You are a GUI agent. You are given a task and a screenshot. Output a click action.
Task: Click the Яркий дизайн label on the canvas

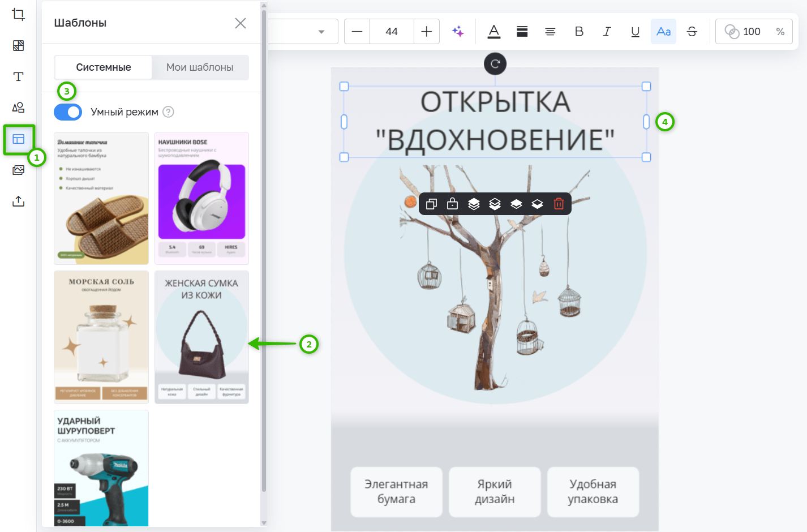[x=495, y=492]
